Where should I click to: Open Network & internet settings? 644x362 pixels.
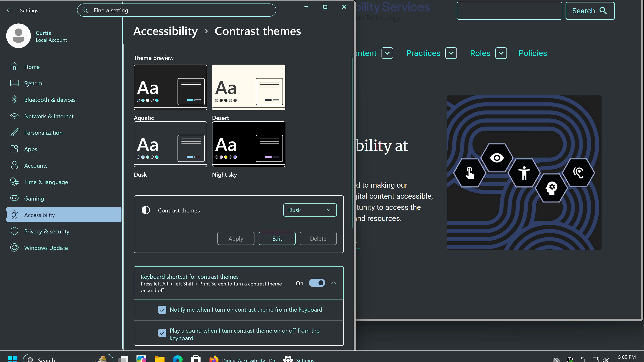coord(64,116)
